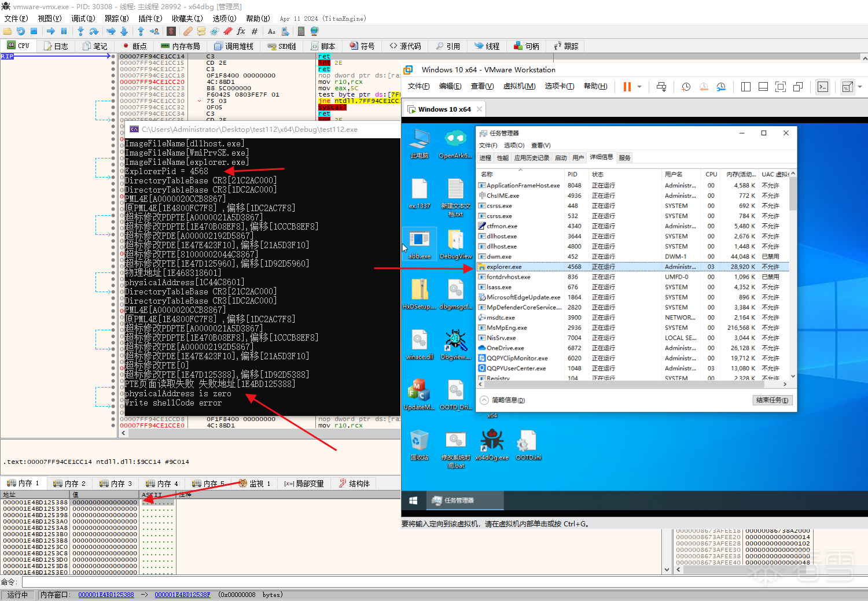Select 监视 1 tab in dump panel
Image resolution: width=868 pixels, height=601 pixels.
click(254, 484)
